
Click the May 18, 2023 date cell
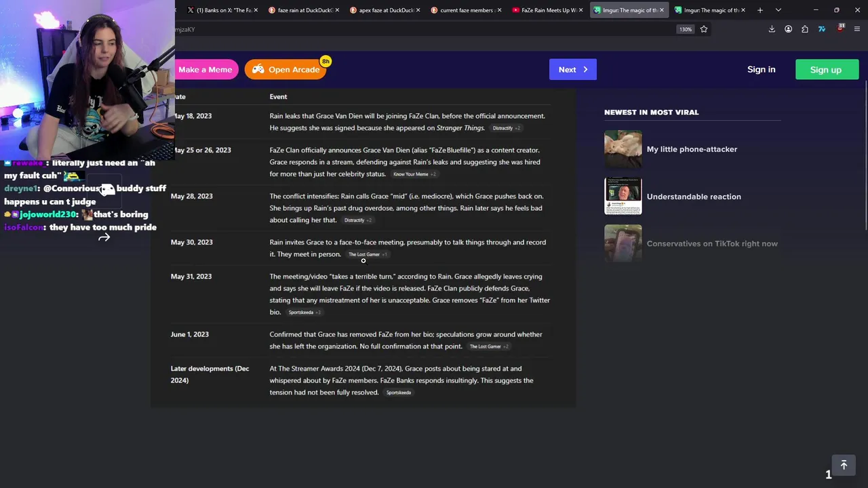pos(193,116)
